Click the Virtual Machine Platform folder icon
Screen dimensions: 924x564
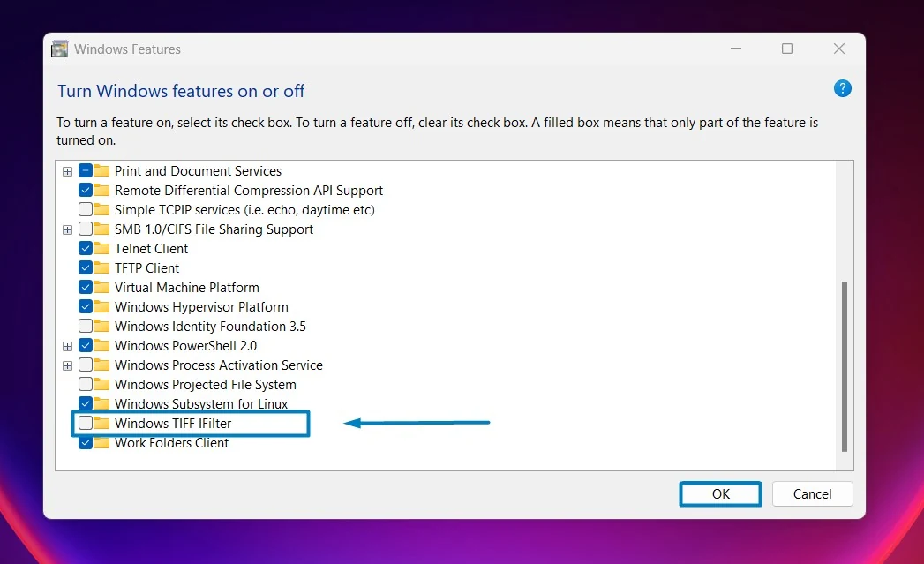[x=101, y=287]
